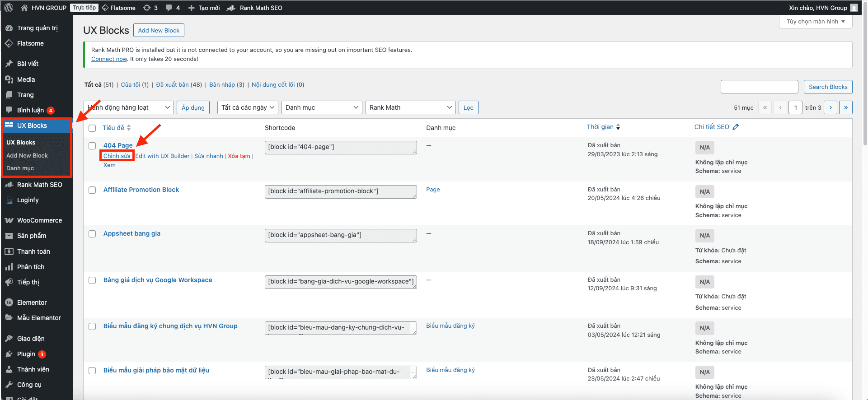Go to next page arrow in pagination
868x400 pixels.
[x=830, y=107]
